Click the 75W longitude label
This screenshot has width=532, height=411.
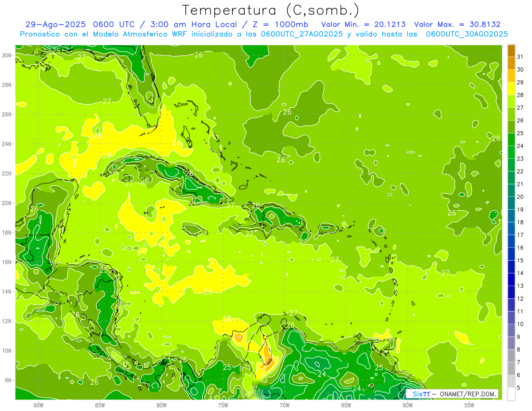223,405
